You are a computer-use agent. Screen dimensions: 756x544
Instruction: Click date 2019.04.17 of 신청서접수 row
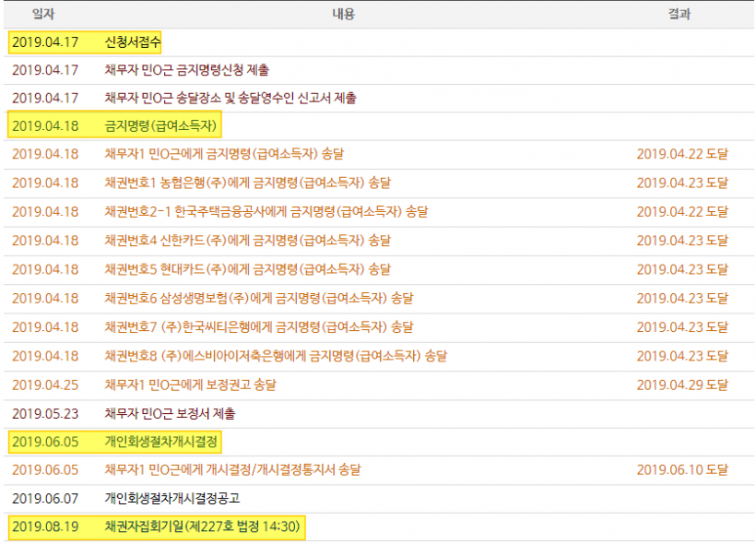(x=45, y=42)
